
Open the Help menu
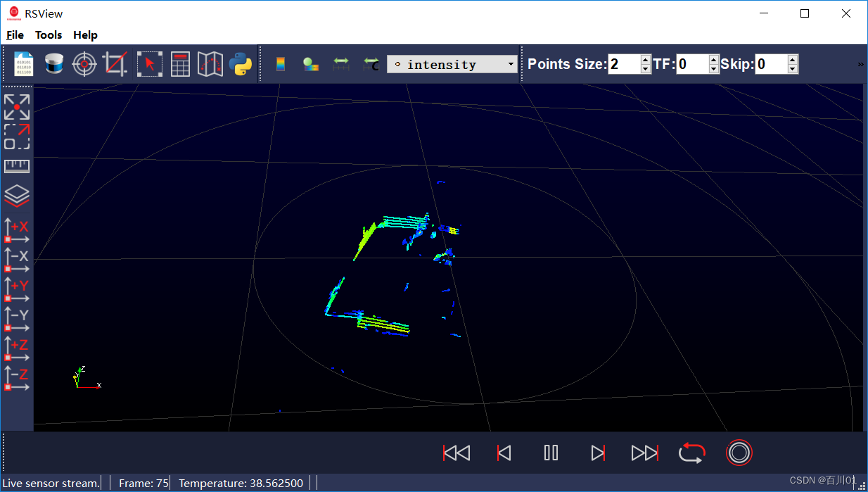85,35
